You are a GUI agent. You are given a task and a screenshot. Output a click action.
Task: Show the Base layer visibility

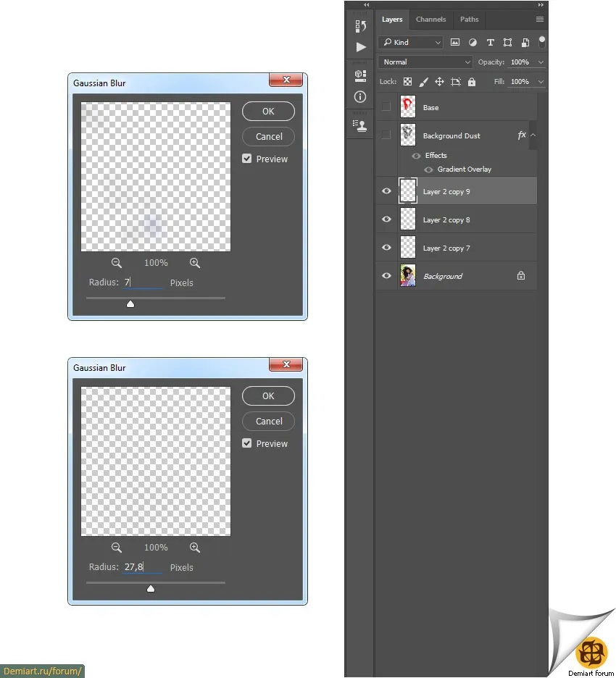tap(386, 106)
